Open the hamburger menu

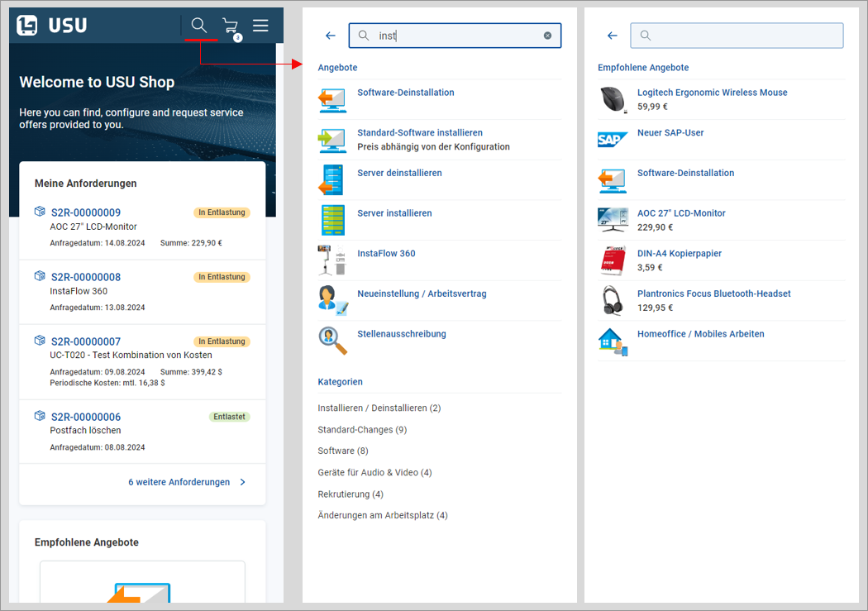(x=260, y=26)
